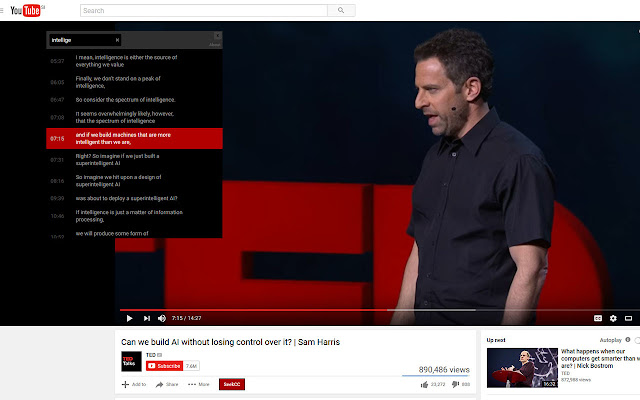
Task: Open the TED channel name link
Action: (x=151, y=355)
